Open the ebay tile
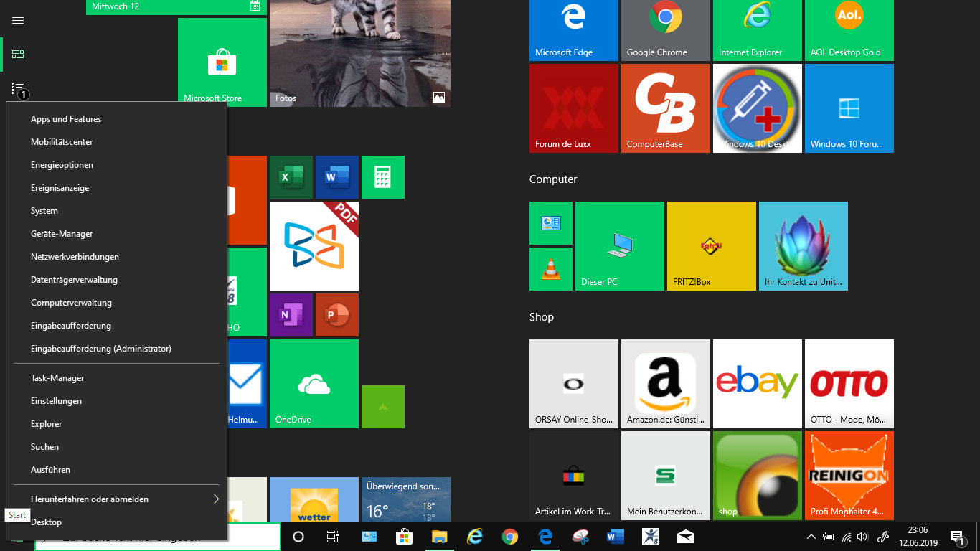Viewport: 980px width, 551px height. (757, 384)
